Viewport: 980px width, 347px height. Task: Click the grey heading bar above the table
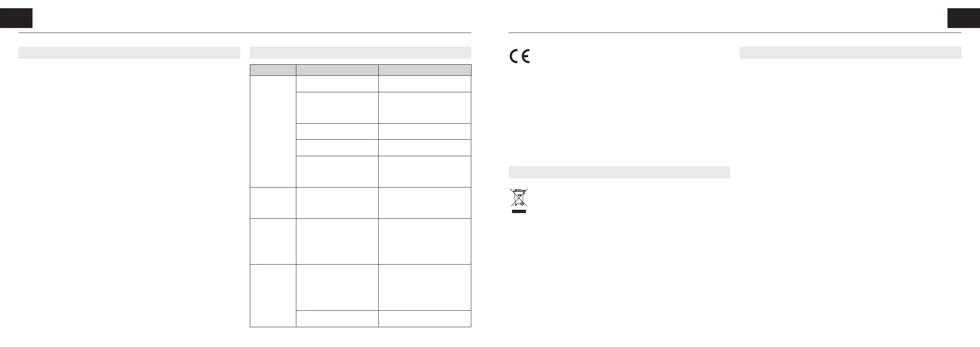pos(360,52)
